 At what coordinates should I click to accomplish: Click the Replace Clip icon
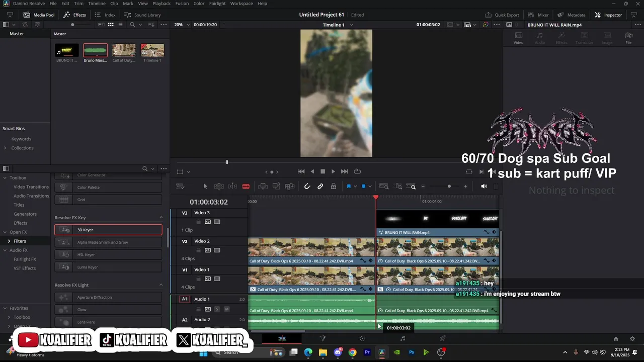(289, 187)
